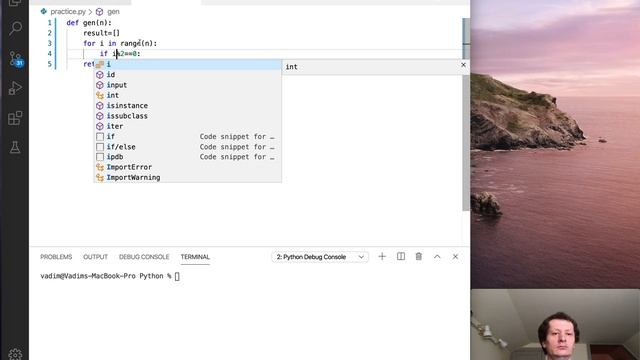Choose 'input' from autocomplete list
This screenshot has height=360, width=640.
188,85
